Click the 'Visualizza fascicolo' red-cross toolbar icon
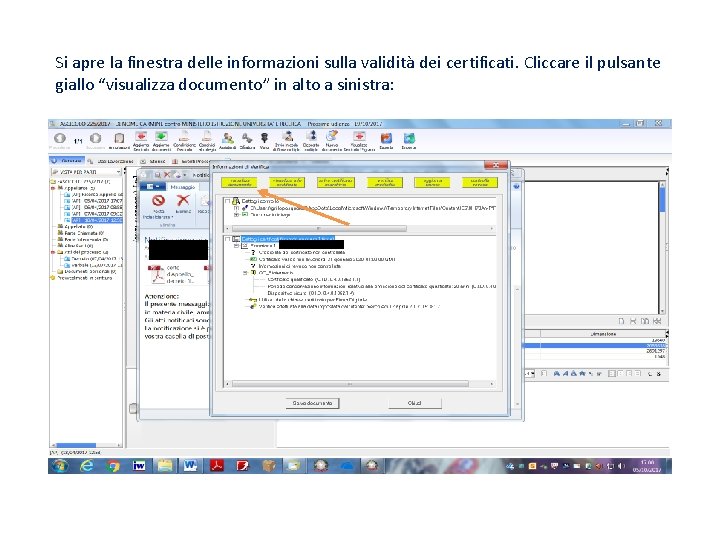720x540 pixels. 359,136
